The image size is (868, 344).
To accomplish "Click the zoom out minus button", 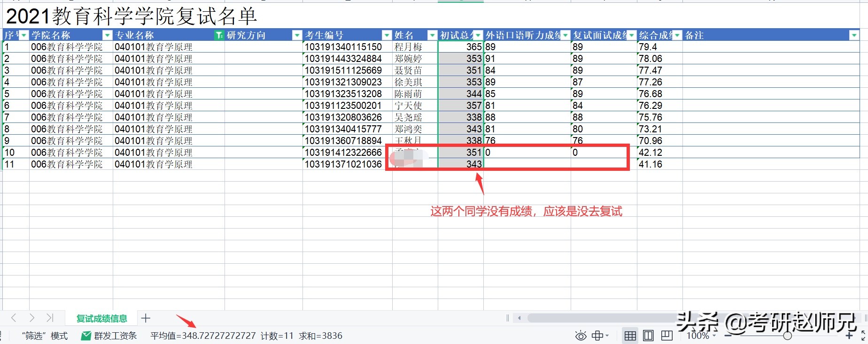I will pos(728,336).
